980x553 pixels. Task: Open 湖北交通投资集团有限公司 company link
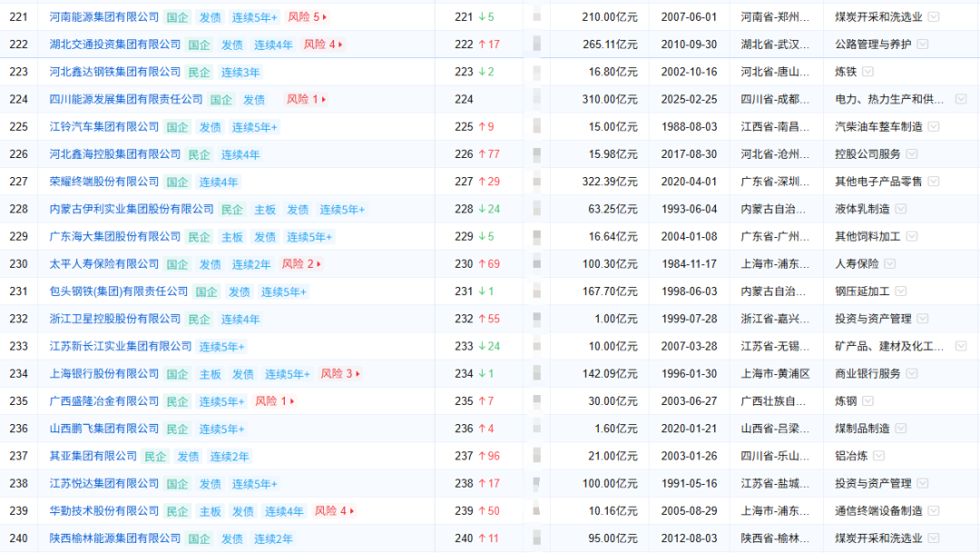(x=115, y=44)
